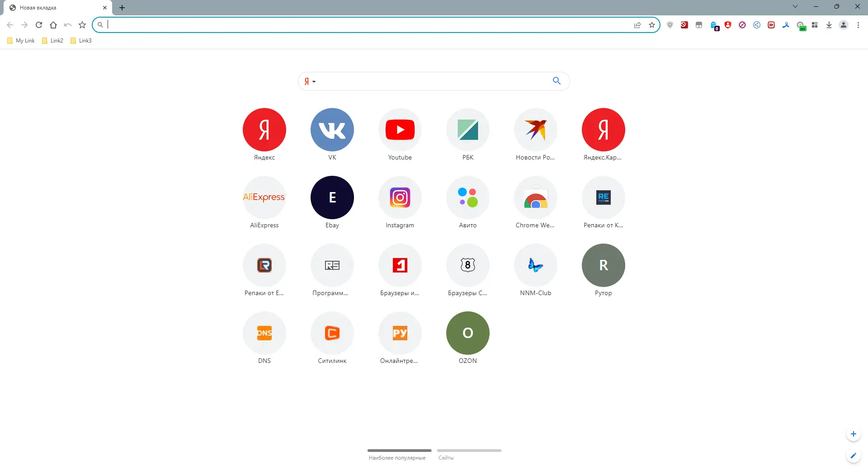
Task: Switch to the Сайты page tab
Action: pyautogui.click(x=446, y=457)
